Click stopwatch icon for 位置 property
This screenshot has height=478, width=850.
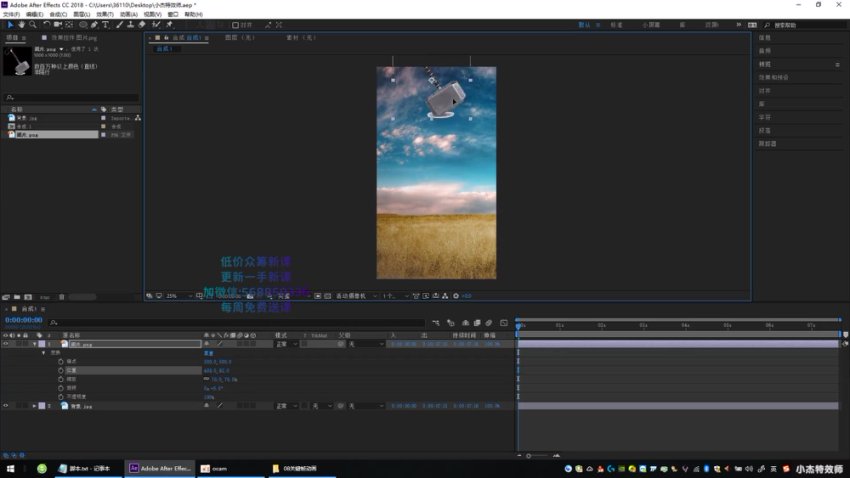click(59, 370)
